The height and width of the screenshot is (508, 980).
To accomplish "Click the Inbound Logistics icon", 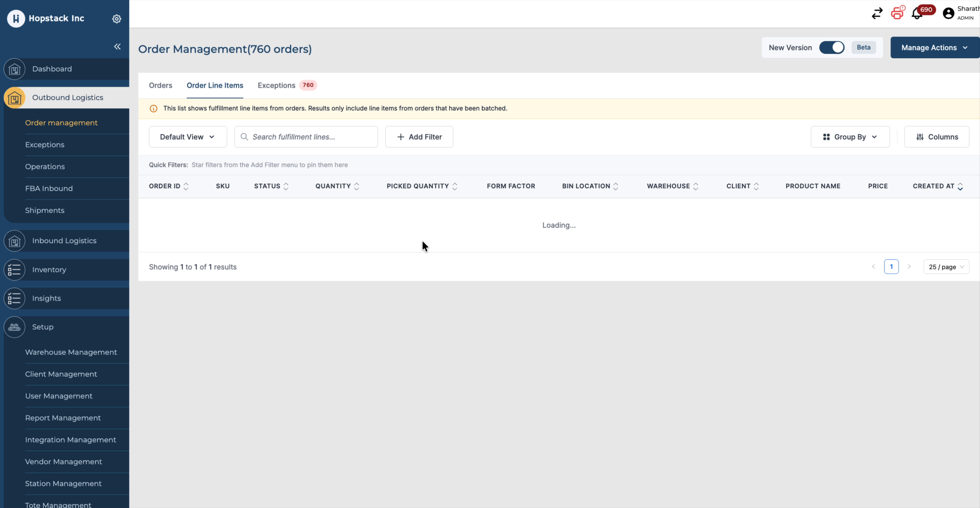I will (x=14, y=241).
